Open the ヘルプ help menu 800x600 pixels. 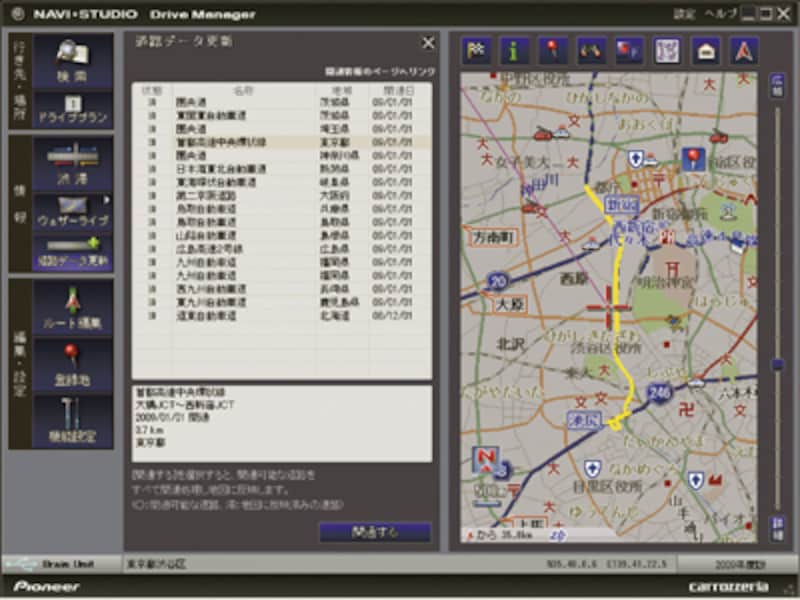(717, 14)
